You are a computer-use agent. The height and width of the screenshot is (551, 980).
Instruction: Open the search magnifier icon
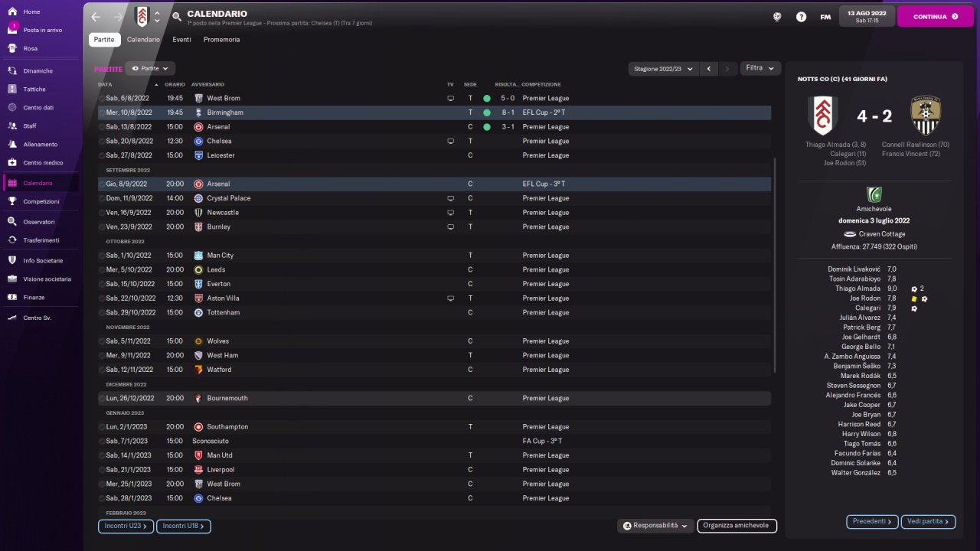pyautogui.click(x=177, y=17)
